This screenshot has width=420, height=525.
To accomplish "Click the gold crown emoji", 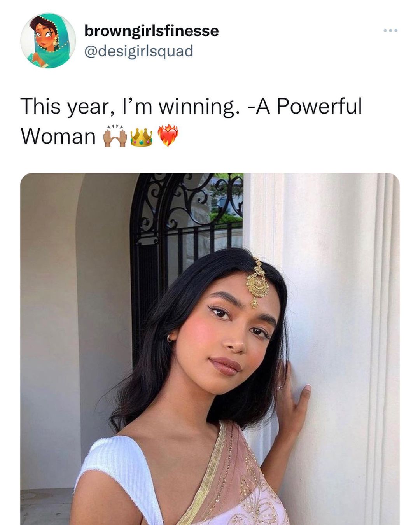I will point(141,137).
